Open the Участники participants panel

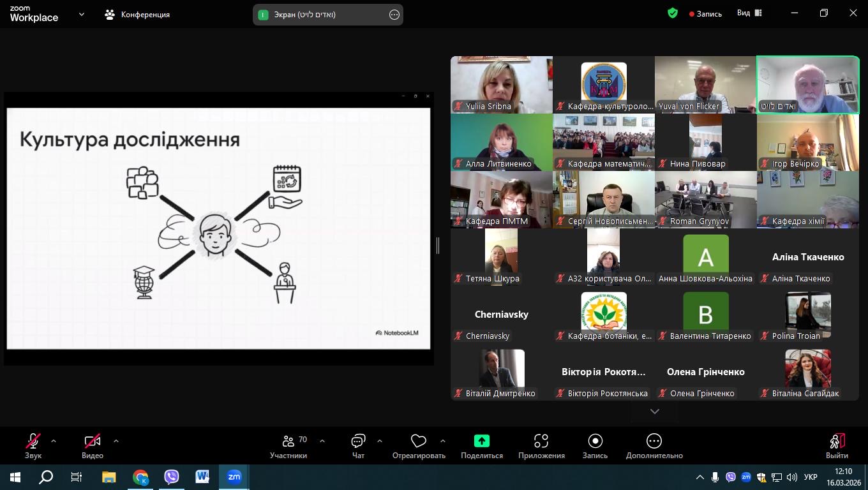(288, 445)
